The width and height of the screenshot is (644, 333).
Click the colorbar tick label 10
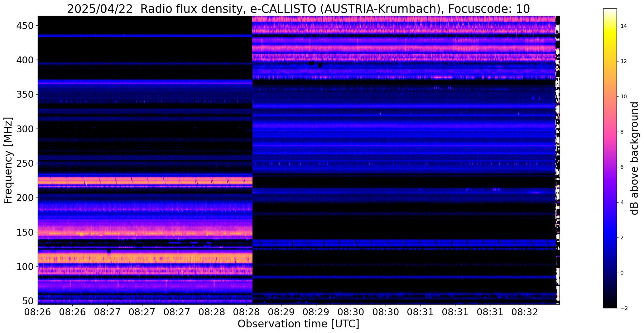click(624, 96)
